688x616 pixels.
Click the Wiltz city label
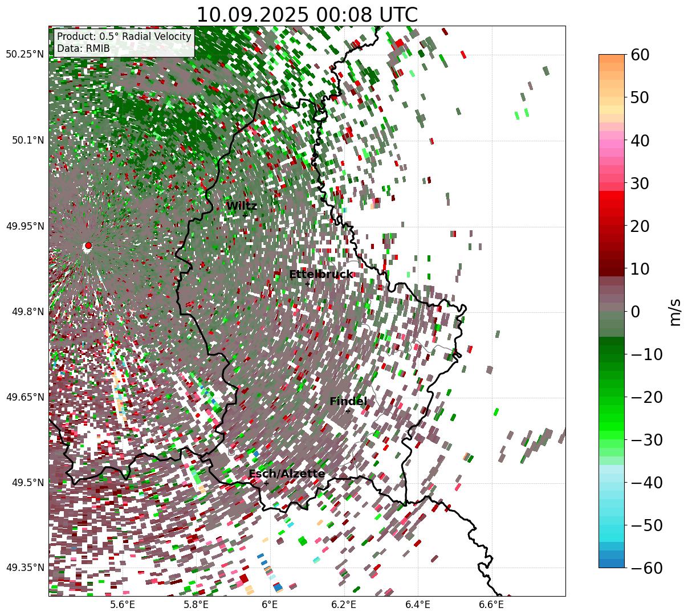tap(242, 206)
